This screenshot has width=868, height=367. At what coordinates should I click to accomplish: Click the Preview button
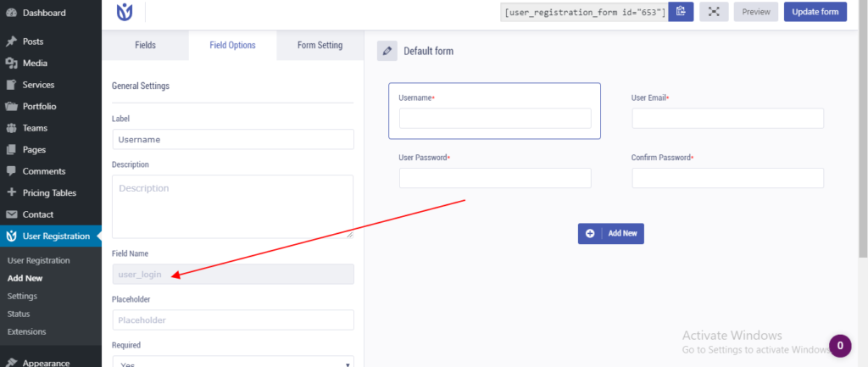pos(755,12)
